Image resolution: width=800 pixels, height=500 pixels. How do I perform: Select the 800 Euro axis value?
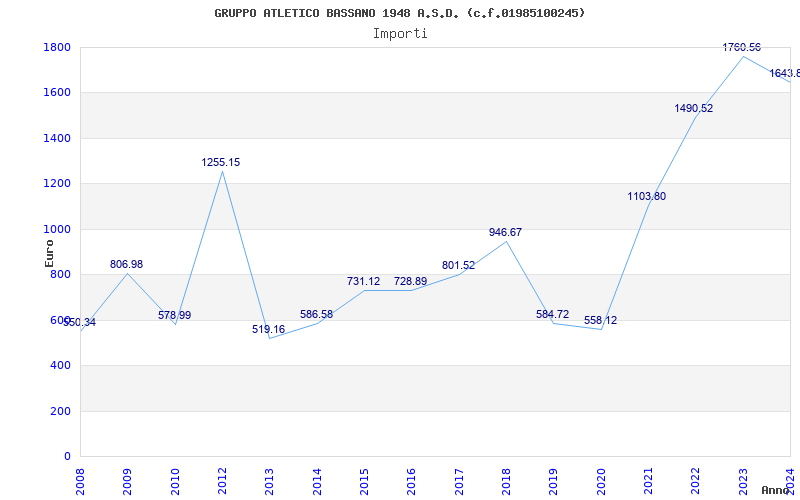[x=61, y=274]
